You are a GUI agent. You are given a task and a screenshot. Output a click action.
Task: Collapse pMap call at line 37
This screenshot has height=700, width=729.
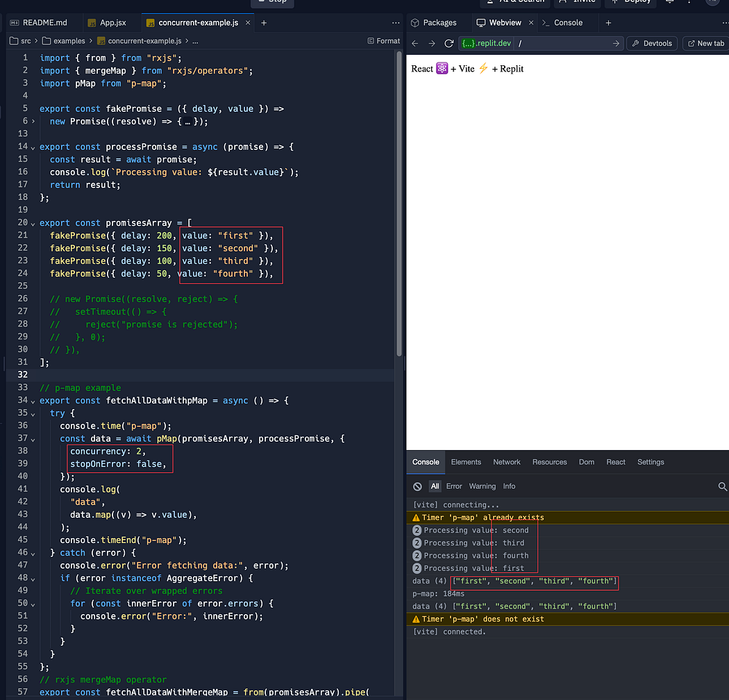[33, 439]
